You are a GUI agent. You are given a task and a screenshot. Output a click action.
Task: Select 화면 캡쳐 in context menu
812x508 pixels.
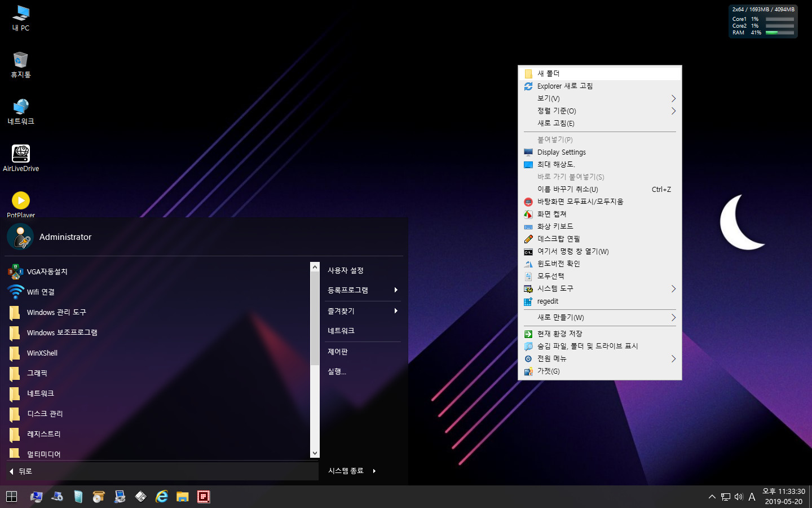[600, 214]
